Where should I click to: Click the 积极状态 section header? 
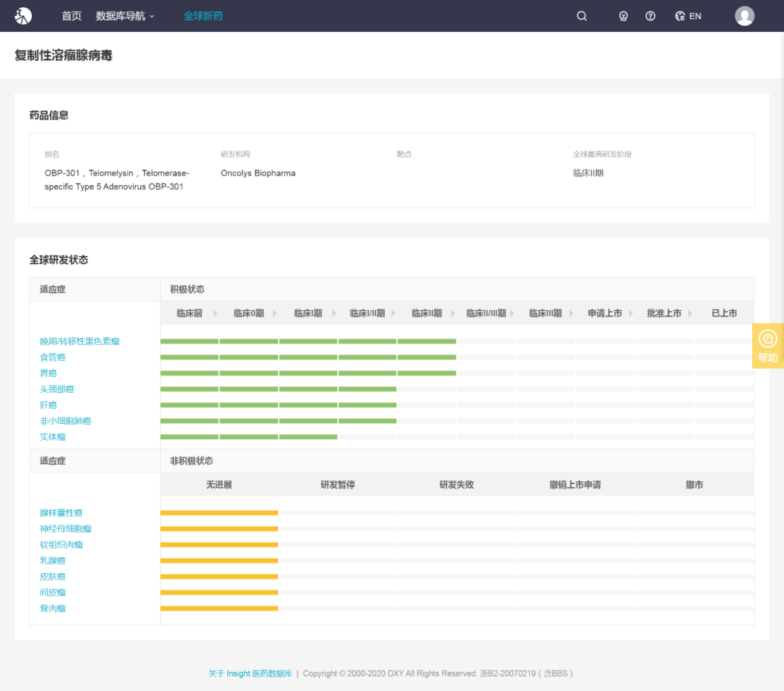point(187,290)
